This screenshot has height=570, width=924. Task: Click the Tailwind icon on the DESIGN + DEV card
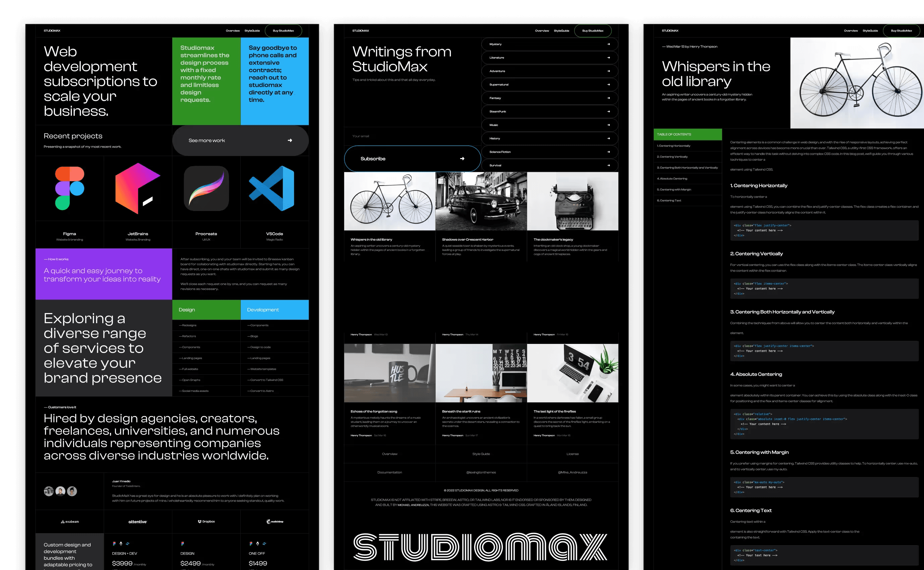point(127,544)
